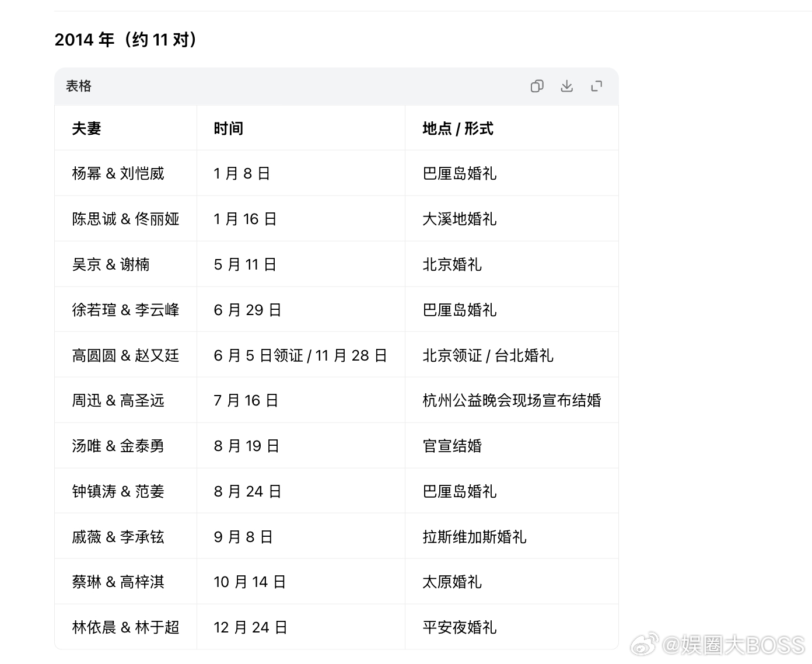Click the date 8 月 19 日
Screen dimensions: 812x664
tap(246, 446)
